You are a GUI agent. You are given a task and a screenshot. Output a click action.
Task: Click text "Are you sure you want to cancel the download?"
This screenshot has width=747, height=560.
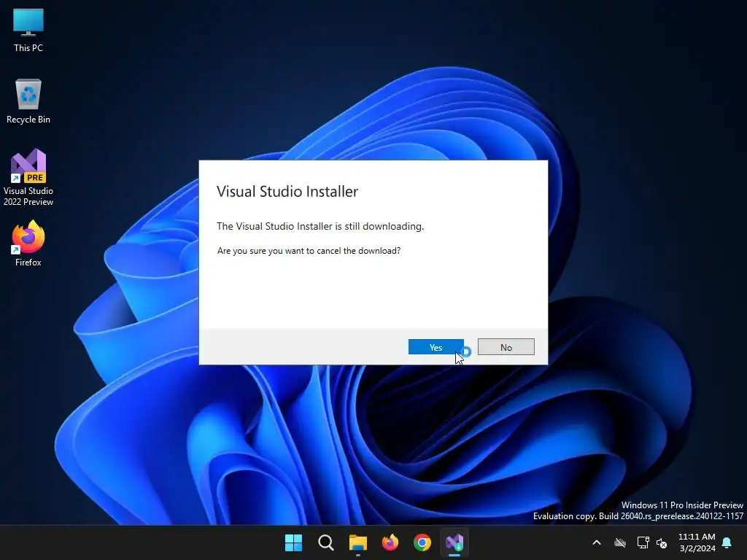(x=309, y=251)
